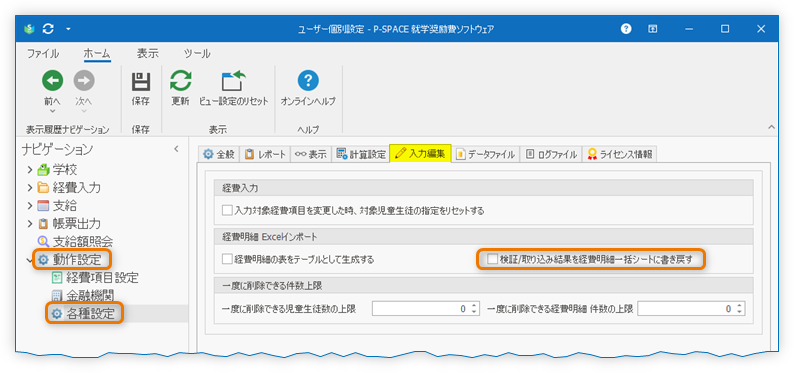Open the 表示 settings tab with glasses icon
794x373 pixels.
point(310,154)
